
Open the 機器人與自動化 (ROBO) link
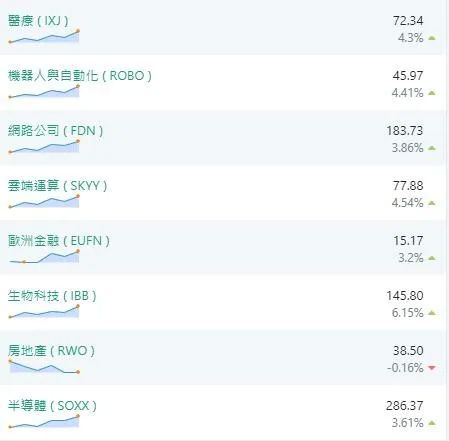pyautogui.click(x=80, y=76)
